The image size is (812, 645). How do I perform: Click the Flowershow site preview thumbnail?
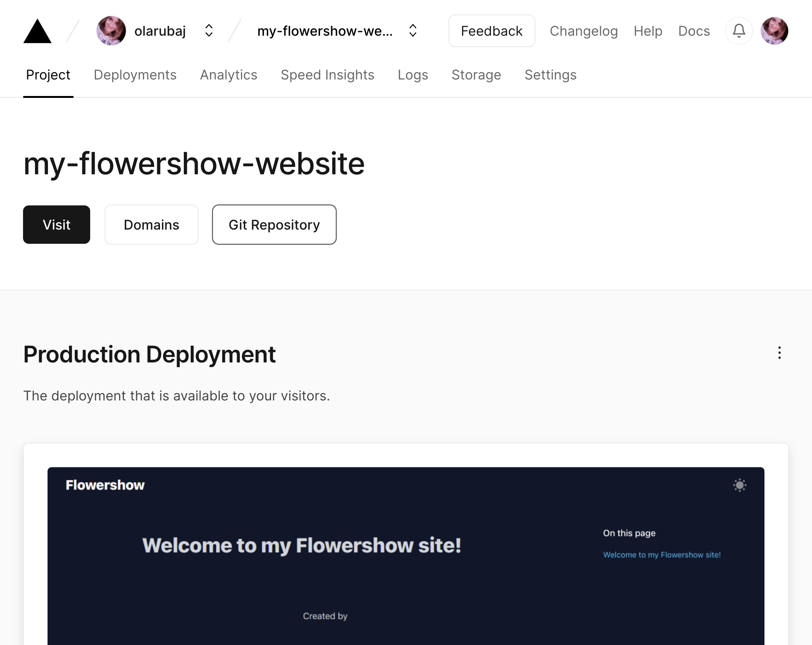406,556
